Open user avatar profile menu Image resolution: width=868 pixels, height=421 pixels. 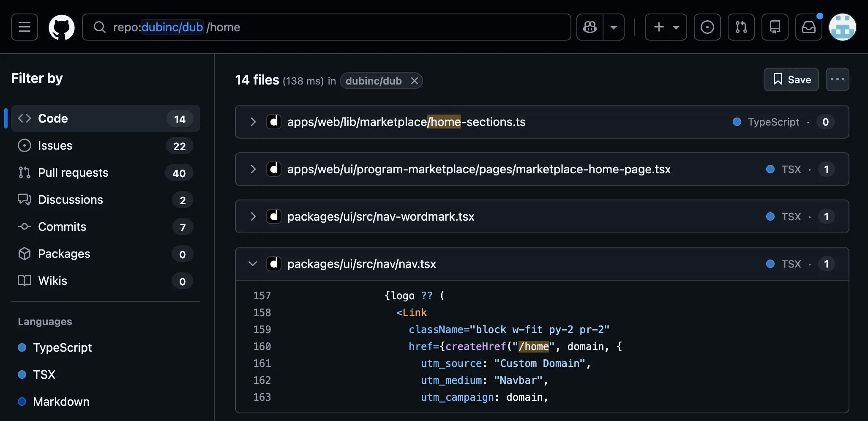(843, 27)
